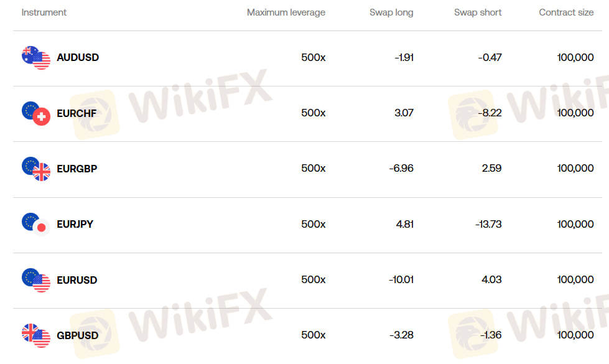Click the EURUSD flag pair icon

[35, 280]
